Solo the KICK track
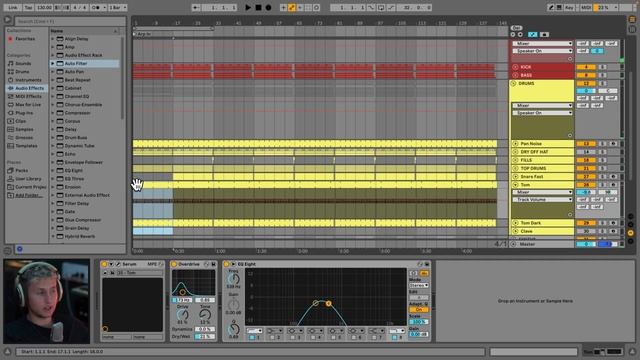Screen dimensions: 640x360 [602, 67]
